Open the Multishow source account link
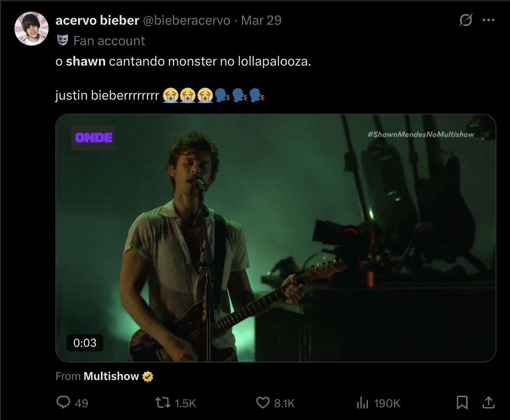Image resolution: width=510 pixels, height=420 pixels. click(111, 376)
